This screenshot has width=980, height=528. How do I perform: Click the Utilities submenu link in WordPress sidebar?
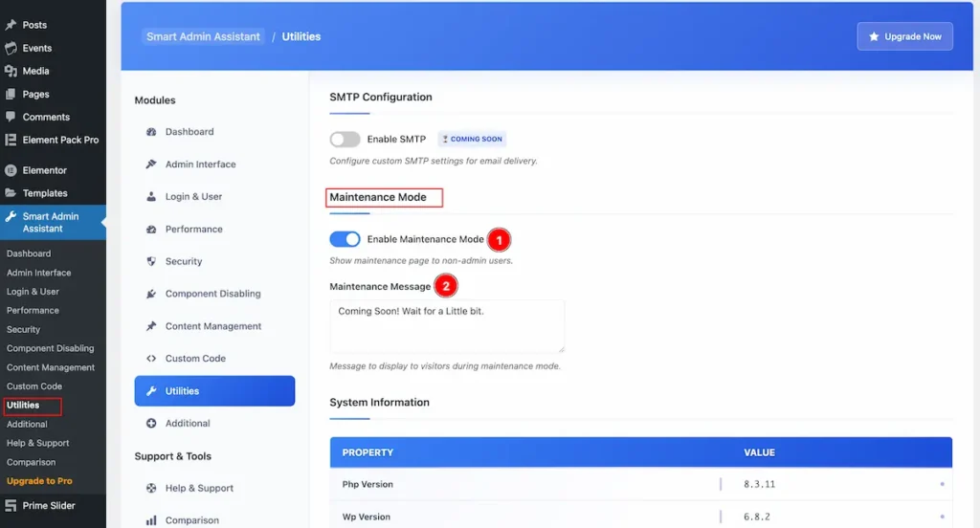point(23,406)
